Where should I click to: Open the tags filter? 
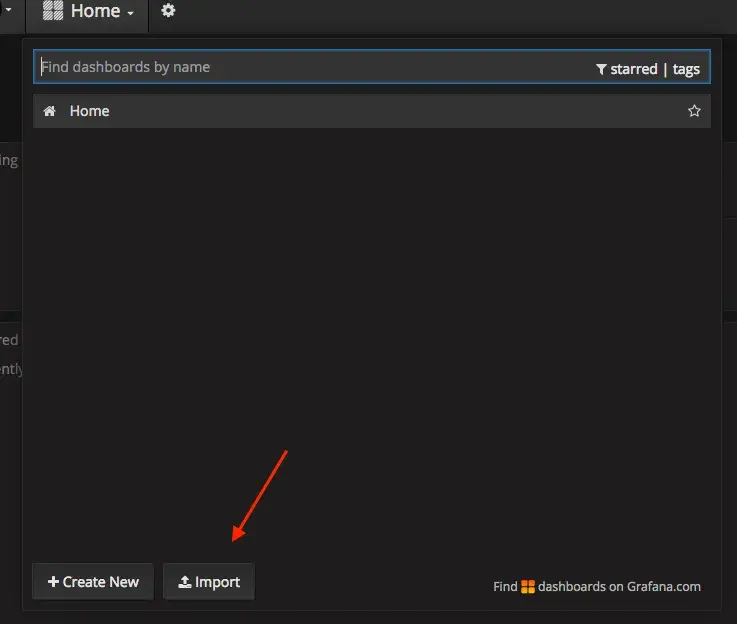[686, 70]
